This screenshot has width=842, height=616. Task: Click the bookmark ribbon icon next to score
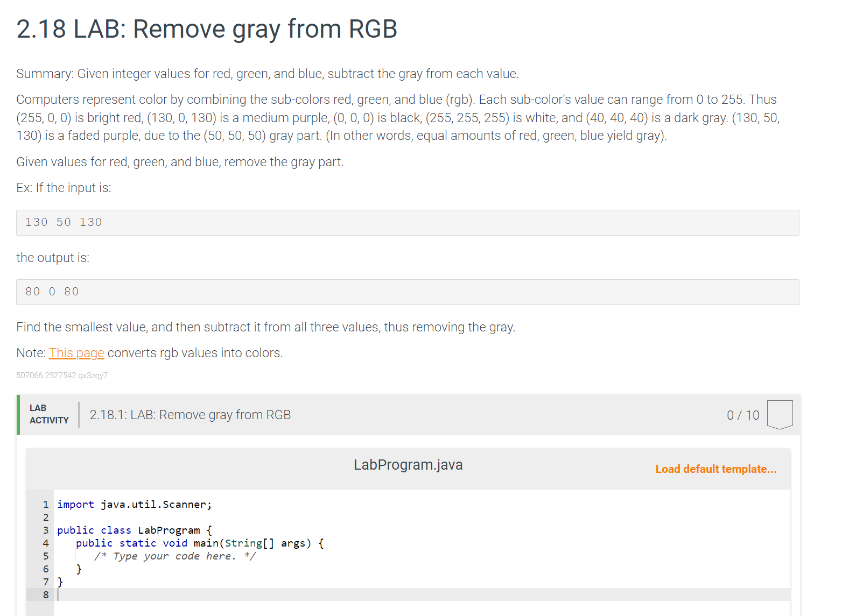[x=779, y=413]
